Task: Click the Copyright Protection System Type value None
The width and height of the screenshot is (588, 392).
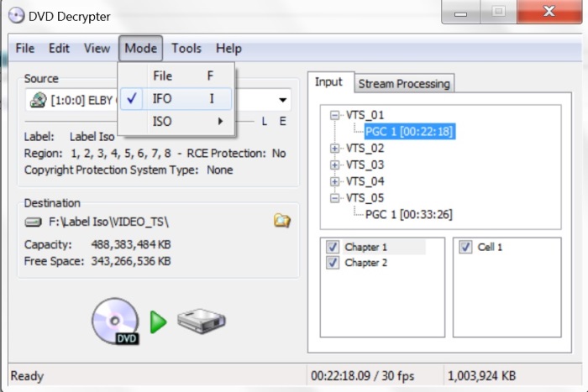Action: [220, 170]
